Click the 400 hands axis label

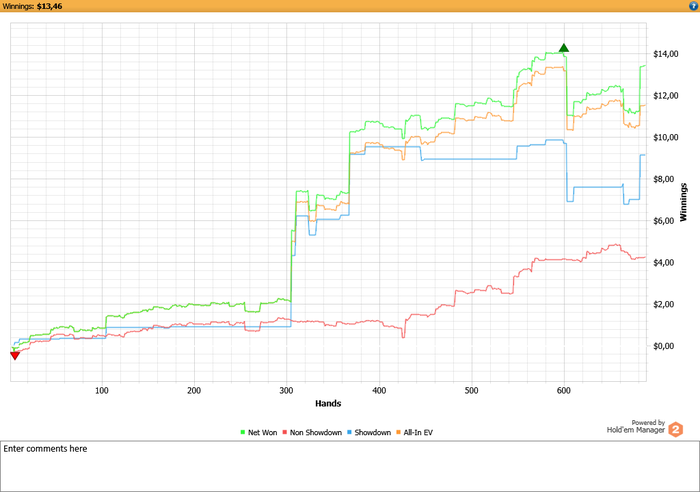point(379,391)
